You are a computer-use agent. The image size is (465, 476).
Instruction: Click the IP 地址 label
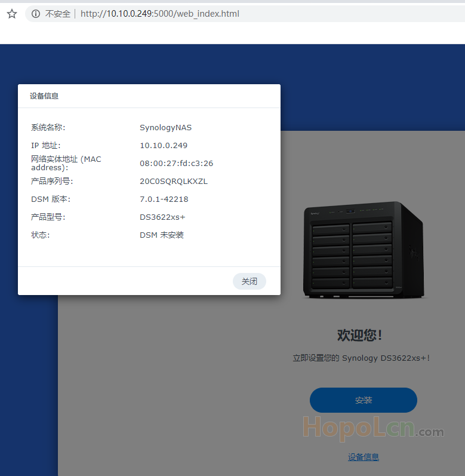pos(46,145)
